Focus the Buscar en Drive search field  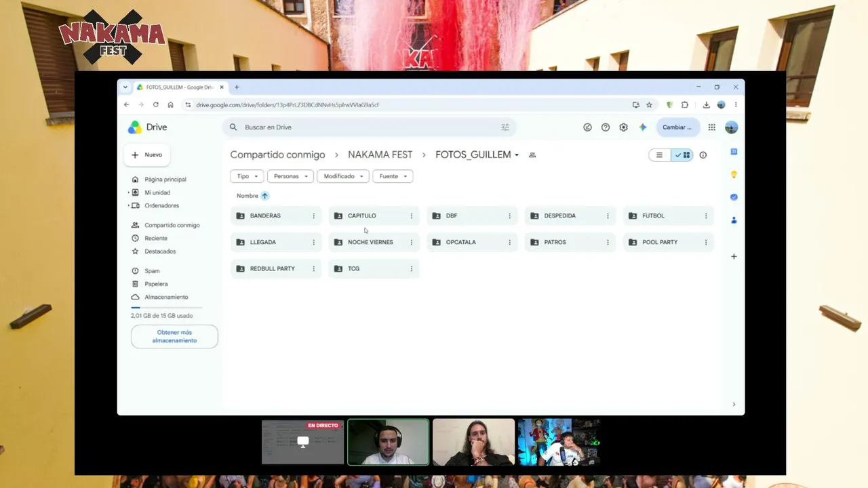point(370,127)
